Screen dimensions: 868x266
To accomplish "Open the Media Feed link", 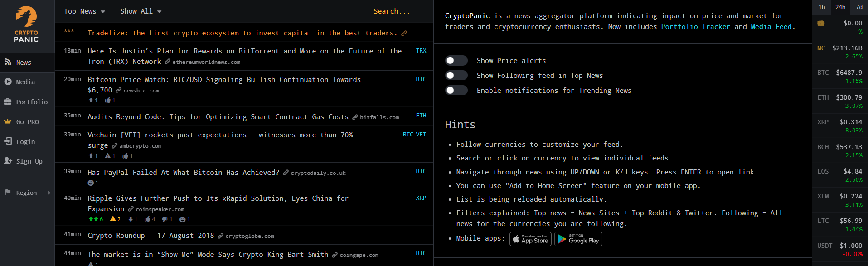I will coord(771,27).
